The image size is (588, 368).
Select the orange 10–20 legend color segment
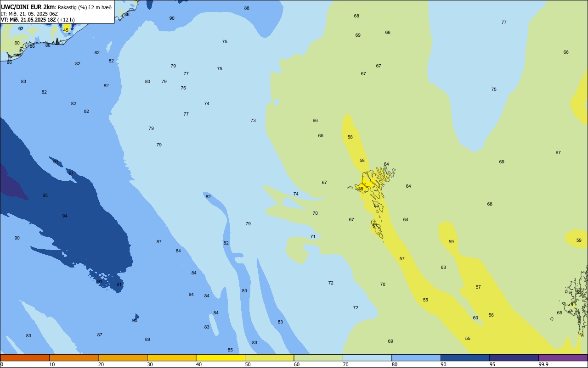point(73,357)
